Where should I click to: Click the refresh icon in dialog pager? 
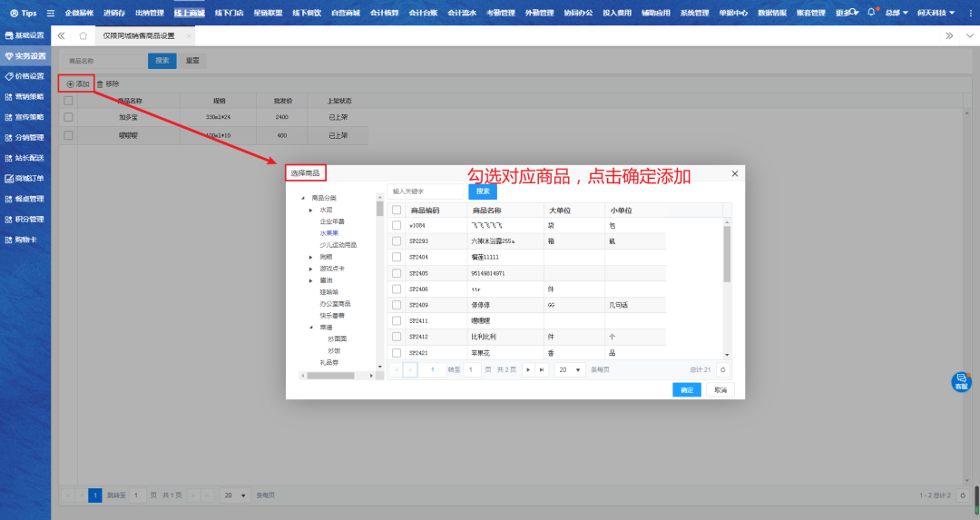722,370
